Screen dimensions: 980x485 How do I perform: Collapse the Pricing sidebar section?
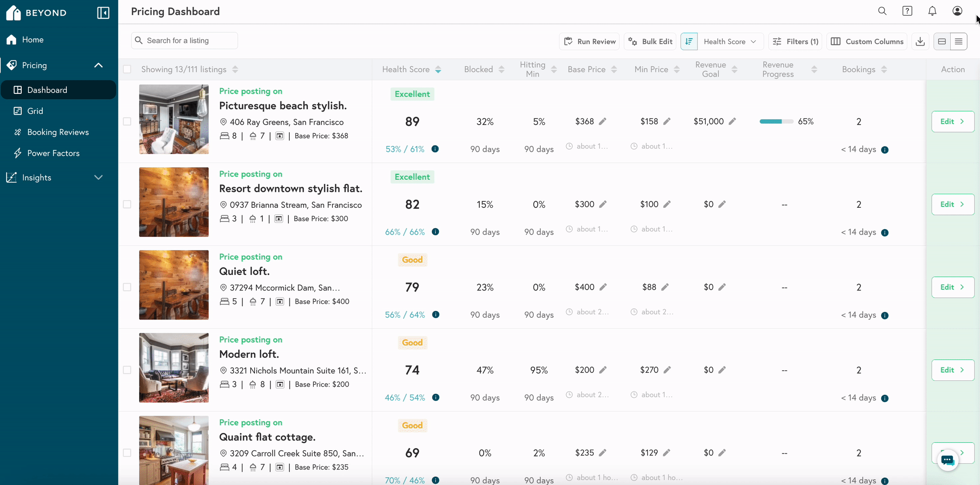point(98,65)
